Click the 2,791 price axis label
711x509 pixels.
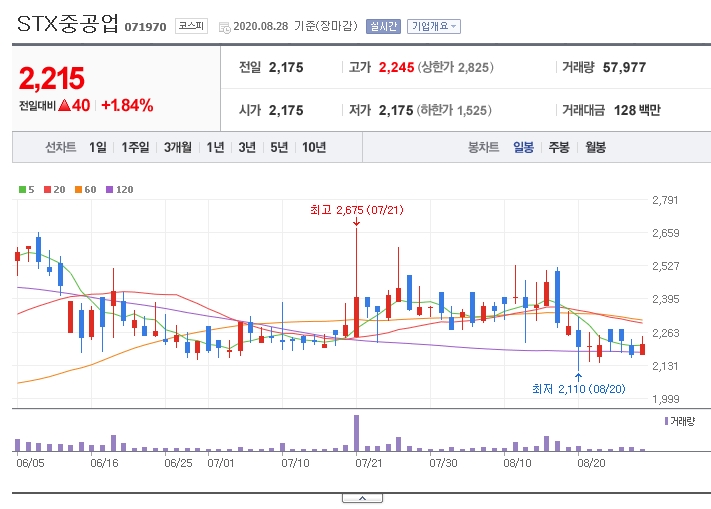pos(665,200)
